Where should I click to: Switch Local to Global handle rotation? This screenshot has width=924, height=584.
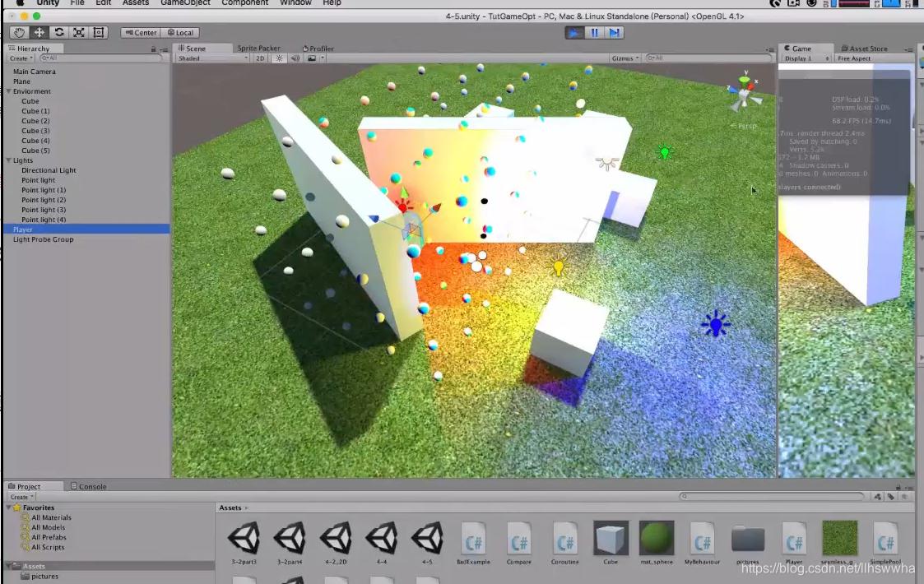coord(180,32)
